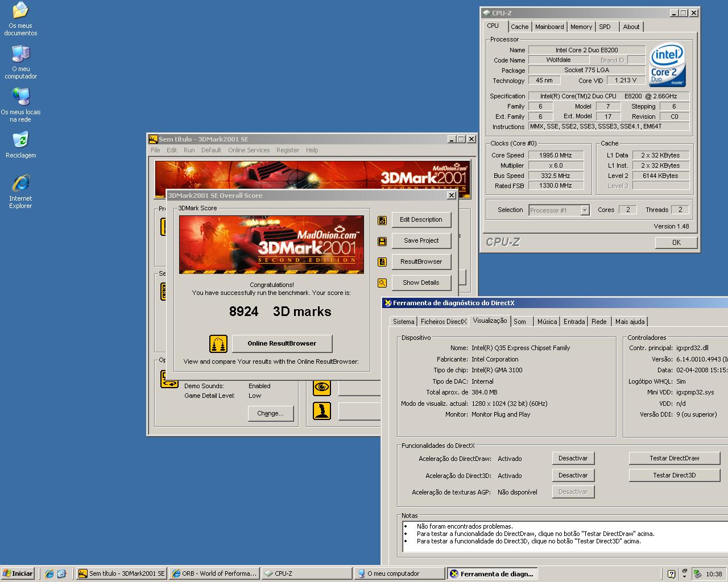728x582 pixels.
Task: Click the second quick launch icon in taskbar
Action: pyautogui.click(x=62, y=574)
